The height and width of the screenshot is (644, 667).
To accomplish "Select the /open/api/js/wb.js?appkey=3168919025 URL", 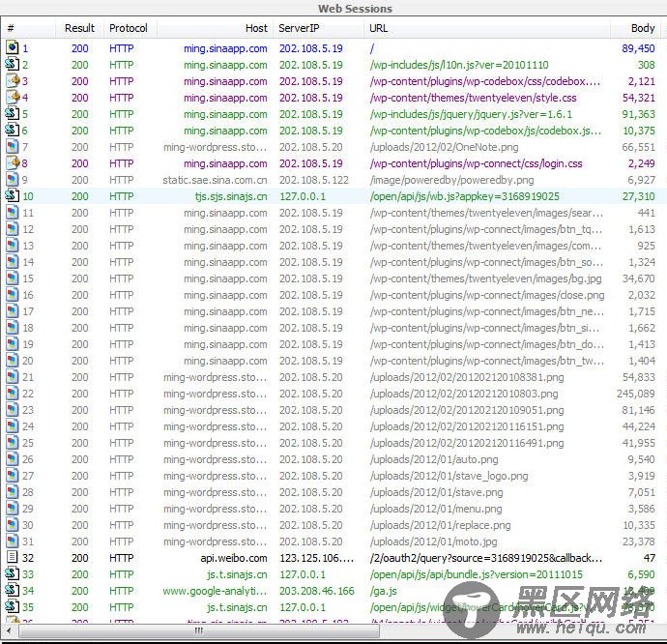I will coord(465,196).
